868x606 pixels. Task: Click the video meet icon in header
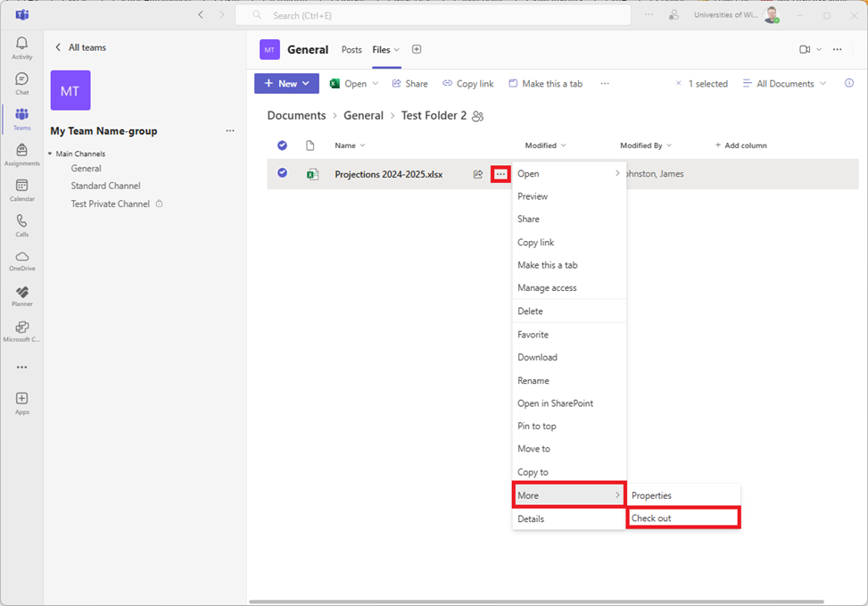805,49
